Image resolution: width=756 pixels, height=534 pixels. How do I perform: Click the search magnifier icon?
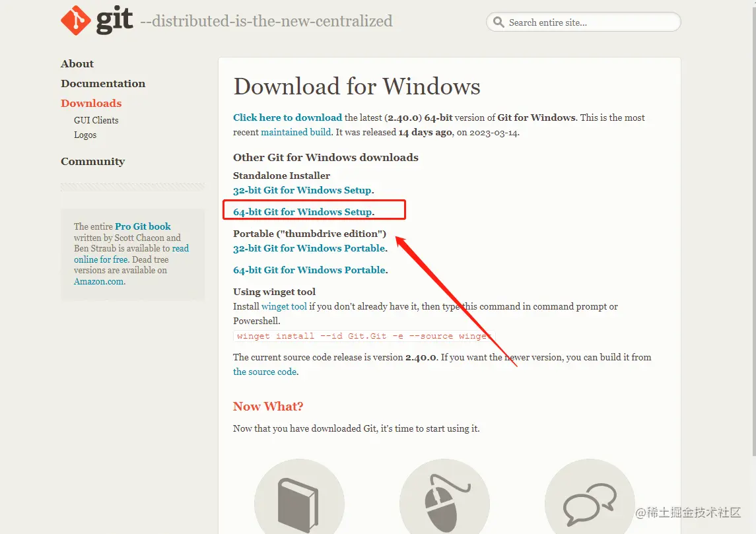point(498,22)
